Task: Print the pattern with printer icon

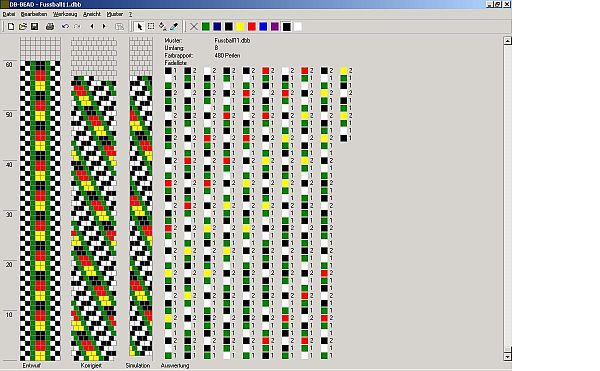Action: point(50,26)
